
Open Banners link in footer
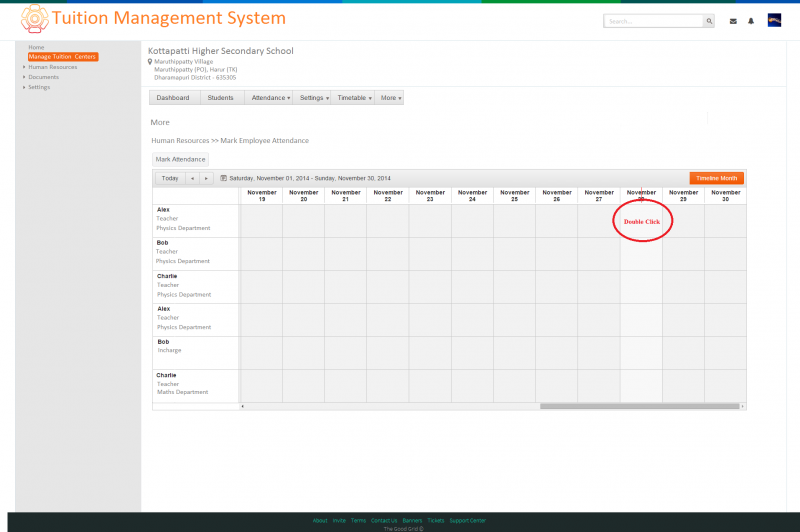[x=412, y=521]
